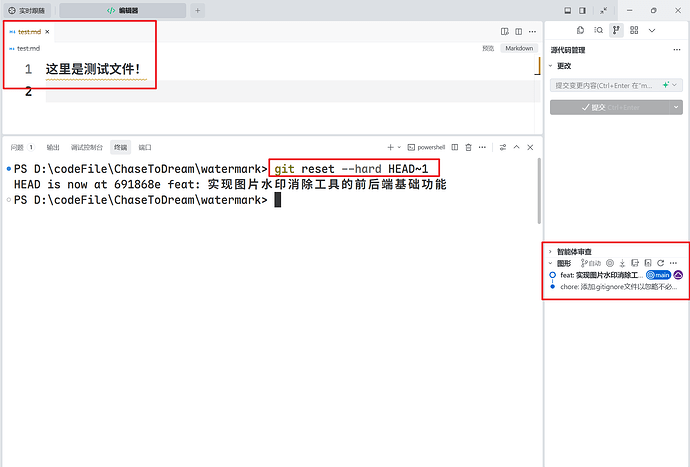Close the terminal panel
Viewport: 690px width, 467px height.
click(x=530, y=147)
